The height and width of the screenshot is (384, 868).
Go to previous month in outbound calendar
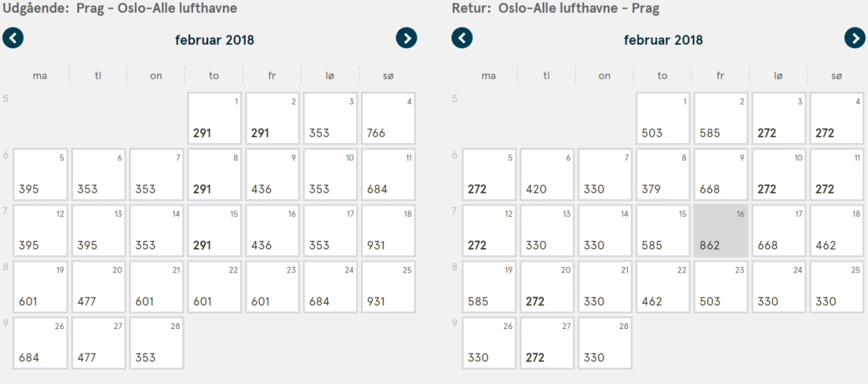click(13, 38)
